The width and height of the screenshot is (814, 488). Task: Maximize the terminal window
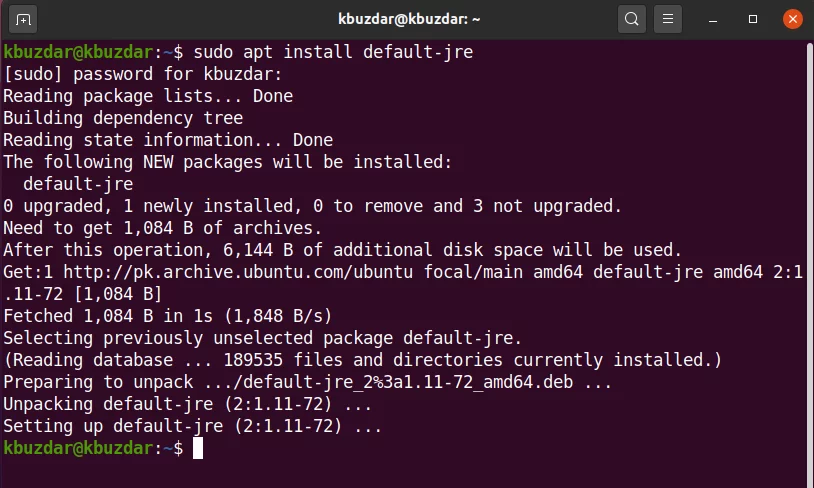click(753, 19)
